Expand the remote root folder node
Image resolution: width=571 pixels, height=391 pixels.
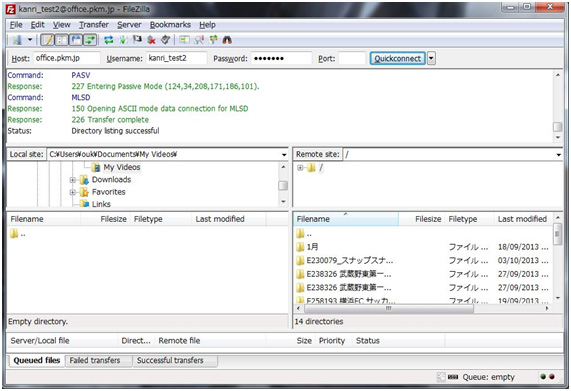(x=300, y=168)
